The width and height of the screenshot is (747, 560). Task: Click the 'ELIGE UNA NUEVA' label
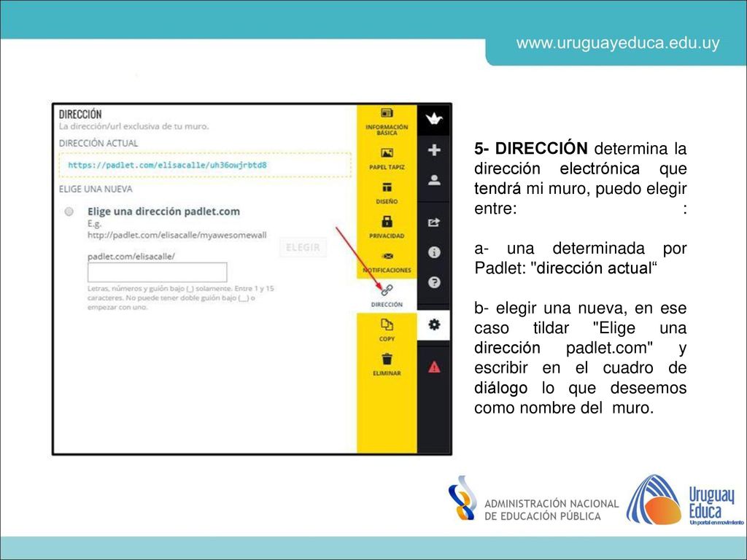coord(96,189)
